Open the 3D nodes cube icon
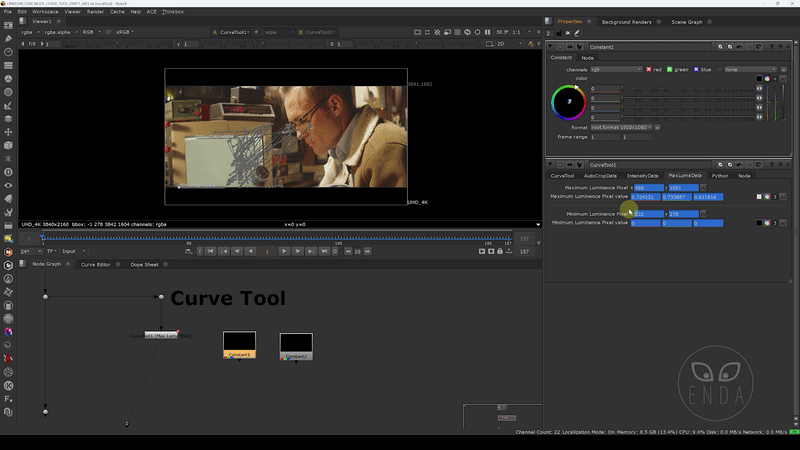The width and height of the screenshot is (800, 450). (8, 145)
